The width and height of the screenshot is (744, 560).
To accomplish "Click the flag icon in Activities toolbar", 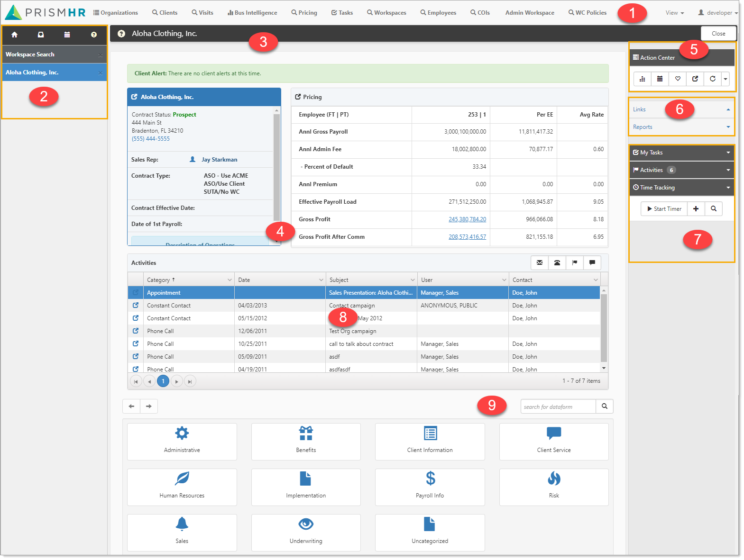I will [575, 262].
